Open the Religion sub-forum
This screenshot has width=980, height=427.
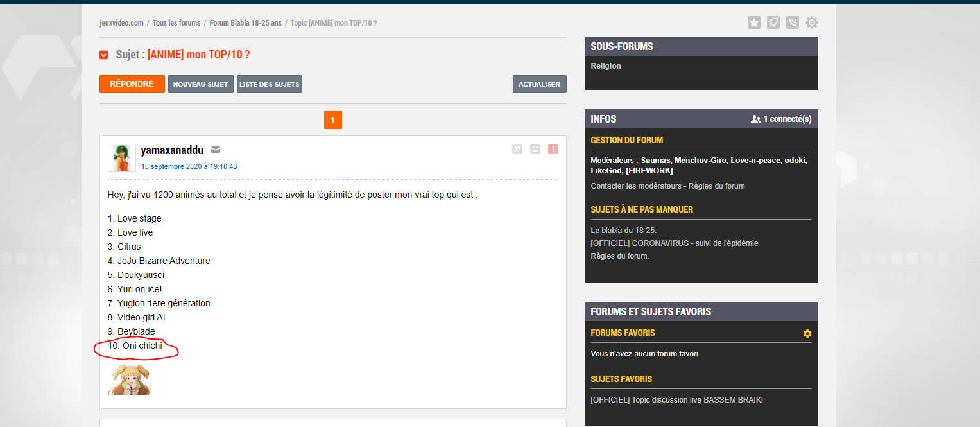pos(606,66)
